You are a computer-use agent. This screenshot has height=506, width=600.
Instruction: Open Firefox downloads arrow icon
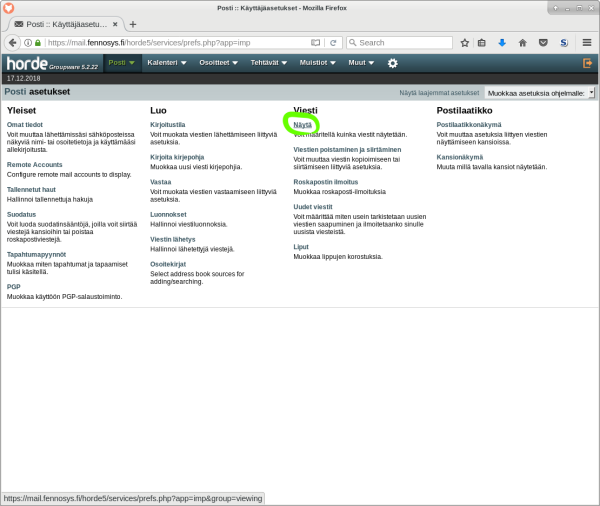[x=502, y=43]
